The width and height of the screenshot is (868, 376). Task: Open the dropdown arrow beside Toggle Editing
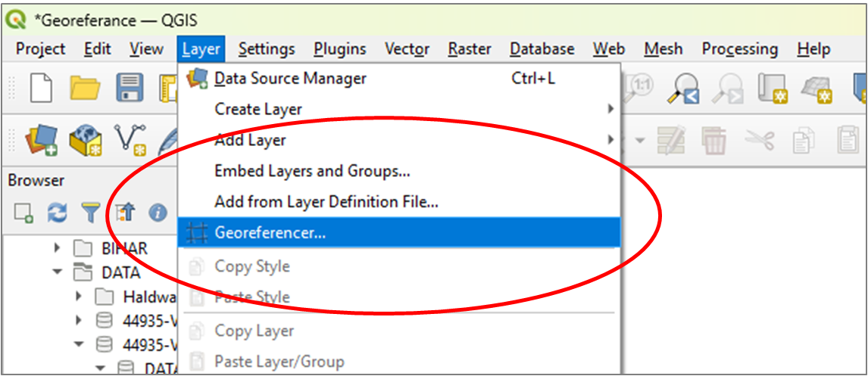[x=641, y=141]
